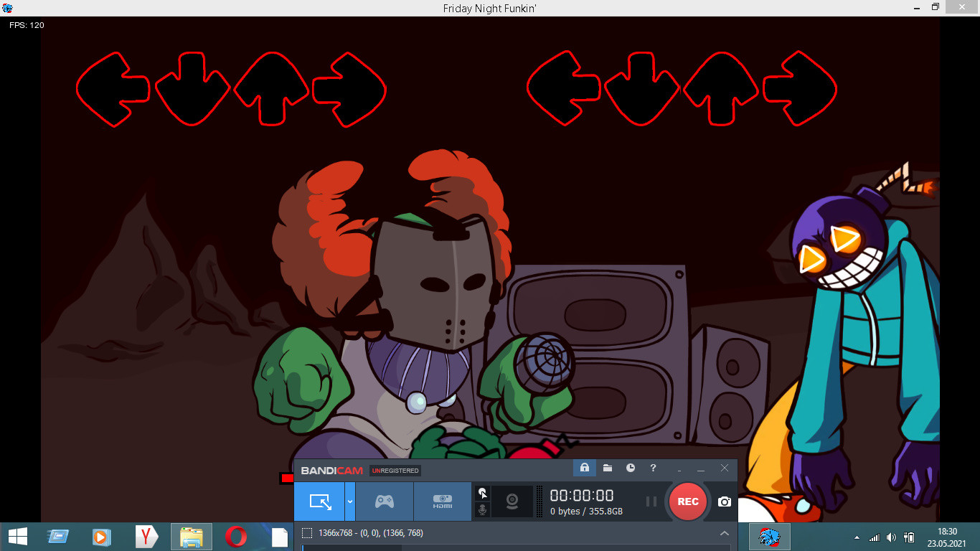
Task: Select the screen recording mode
Action: click(319, 501)
